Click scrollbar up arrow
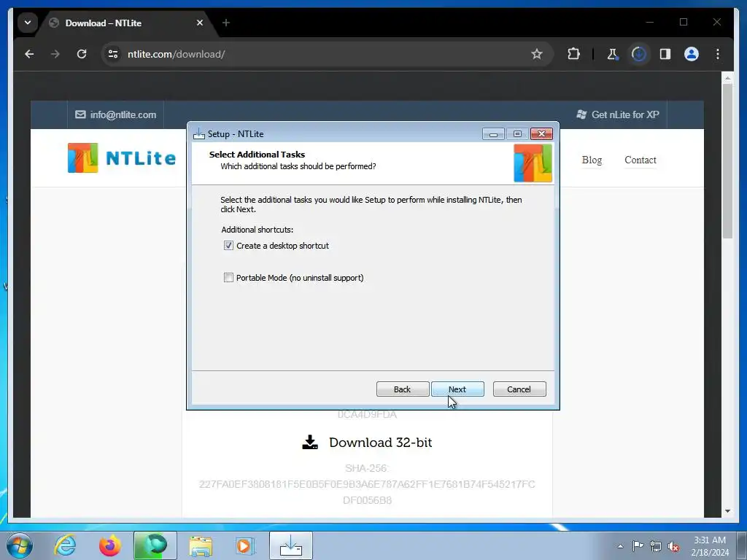This screenshot has width=747, height=560. coord(727,77)
